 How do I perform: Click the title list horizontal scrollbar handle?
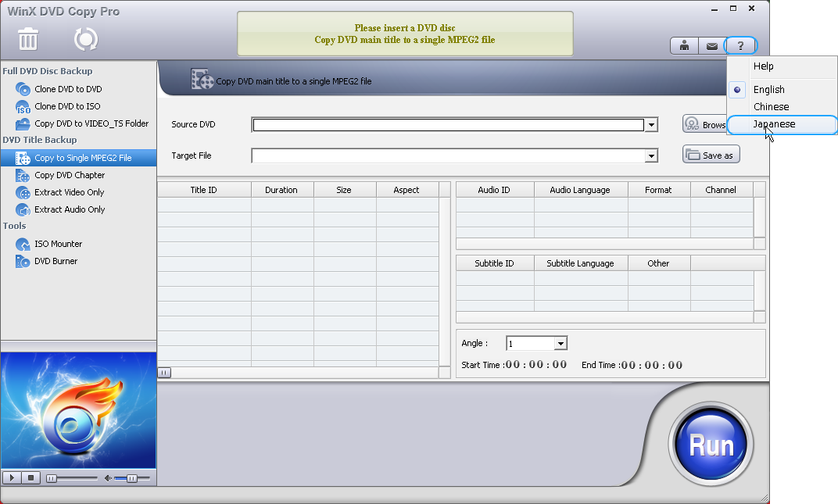click(x=165, y=373)
